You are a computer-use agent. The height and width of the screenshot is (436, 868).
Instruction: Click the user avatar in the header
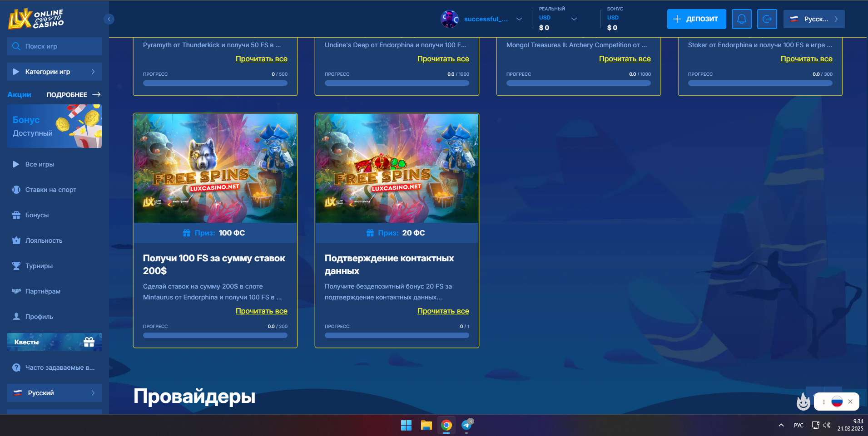450,19
